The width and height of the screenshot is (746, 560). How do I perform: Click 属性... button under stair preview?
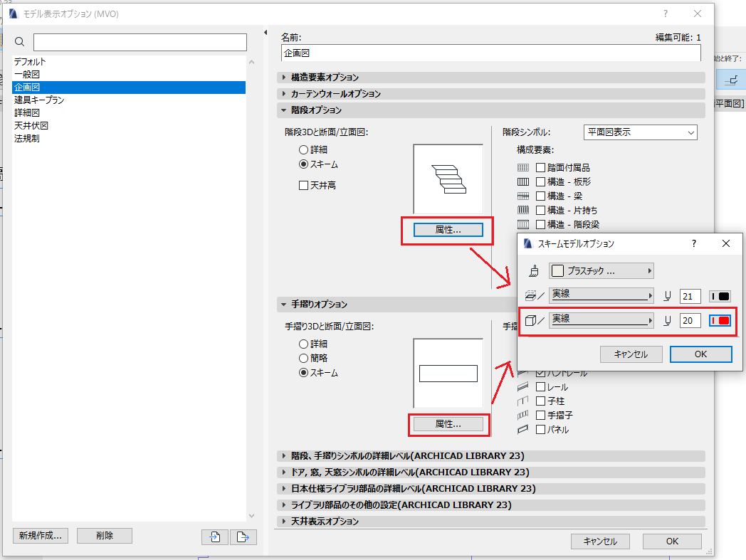pyautogui.click(x=448, y=230)
